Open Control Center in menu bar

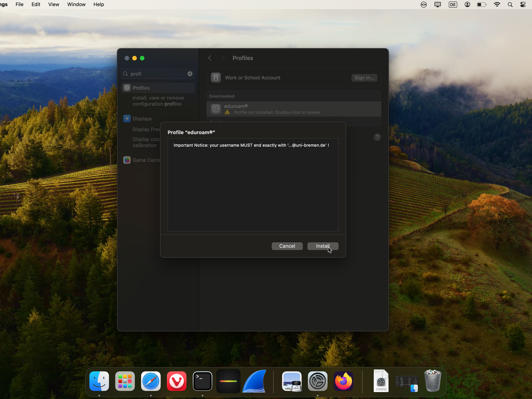(x=523, y=4)
